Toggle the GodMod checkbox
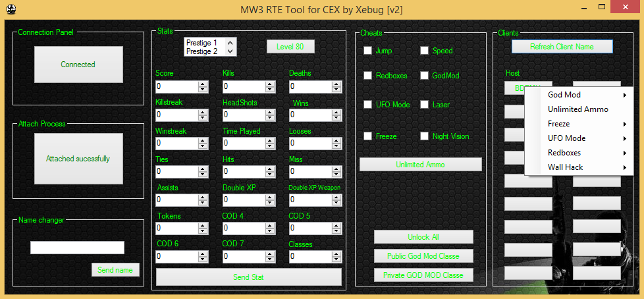 point(424,76)
